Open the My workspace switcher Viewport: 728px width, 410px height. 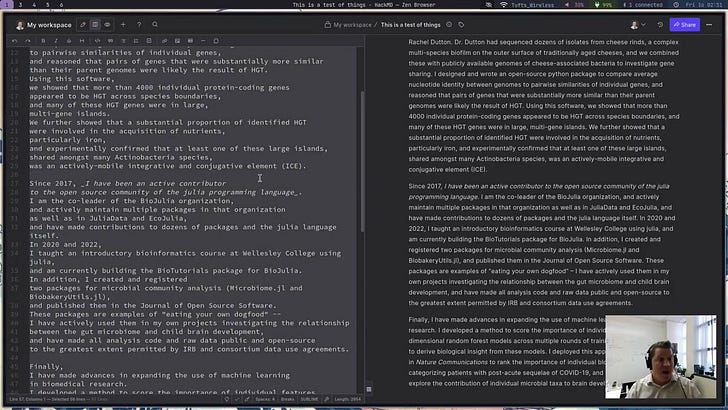44,25
